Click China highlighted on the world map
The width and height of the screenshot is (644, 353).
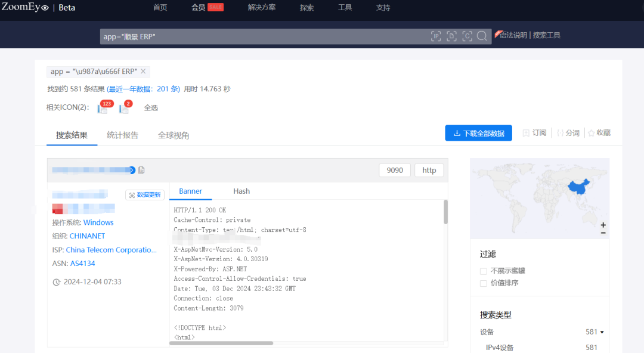point(578,187)
